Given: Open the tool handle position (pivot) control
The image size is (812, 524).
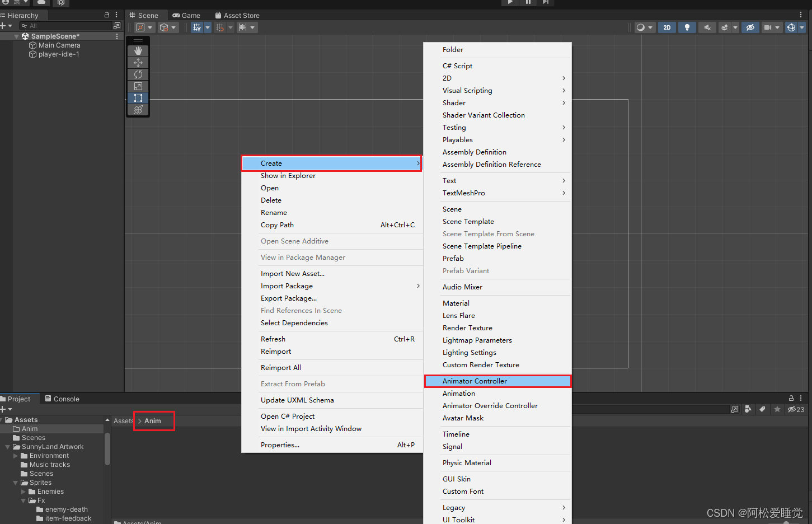Looking at the screenshot, I should click(144, 27).
